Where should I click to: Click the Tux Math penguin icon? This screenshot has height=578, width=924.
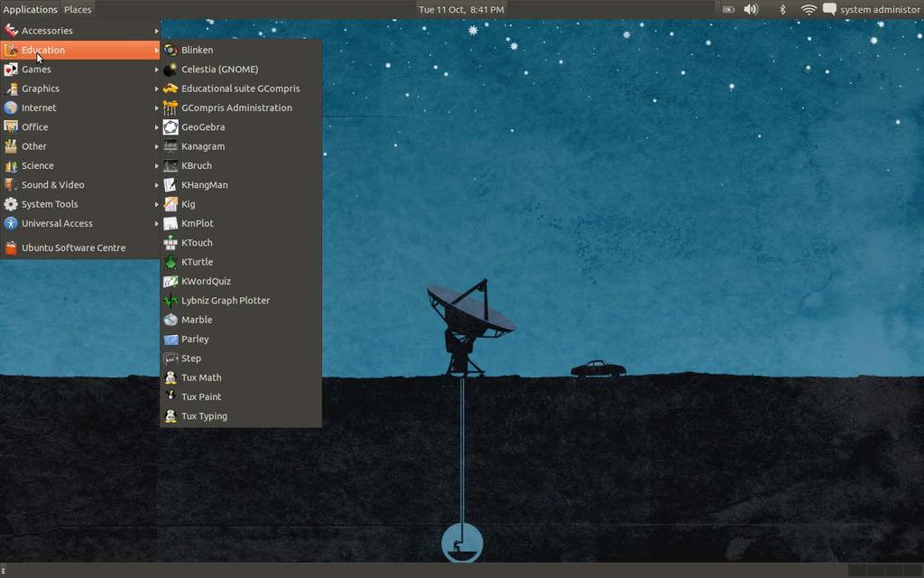(x=171, y=378)
